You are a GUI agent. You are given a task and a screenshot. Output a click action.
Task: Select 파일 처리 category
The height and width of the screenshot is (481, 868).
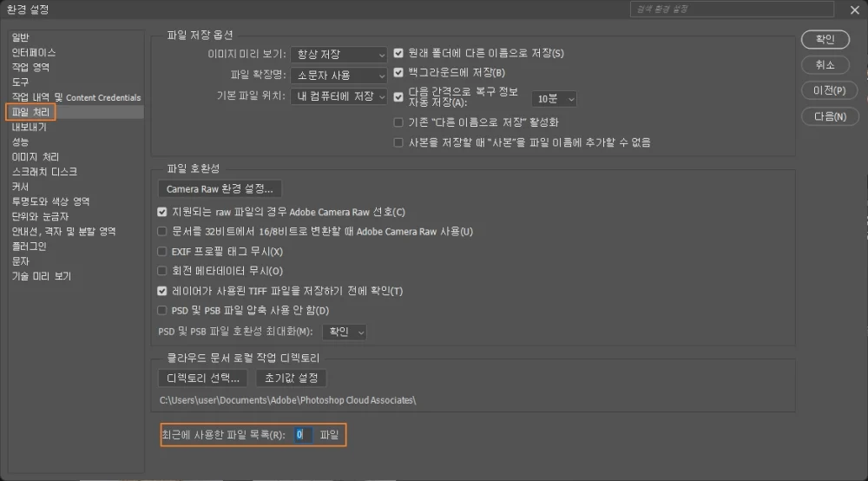30,112
